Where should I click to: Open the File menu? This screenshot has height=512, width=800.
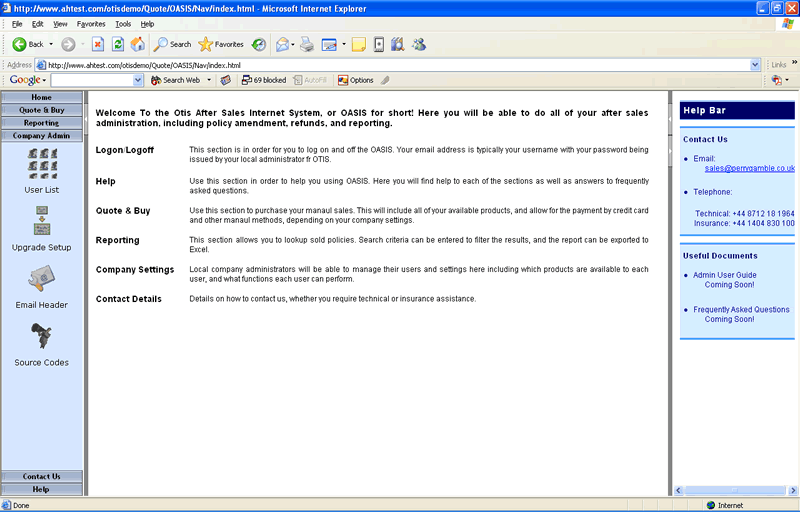coord(17,24)
